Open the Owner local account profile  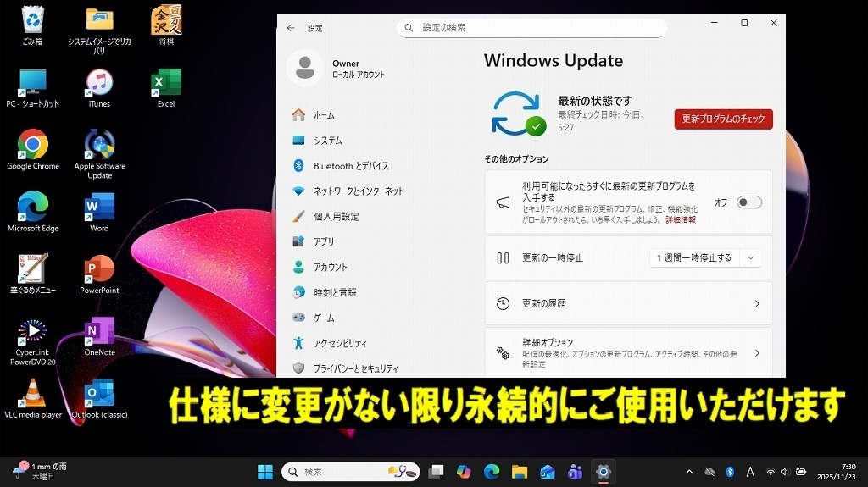337,68
